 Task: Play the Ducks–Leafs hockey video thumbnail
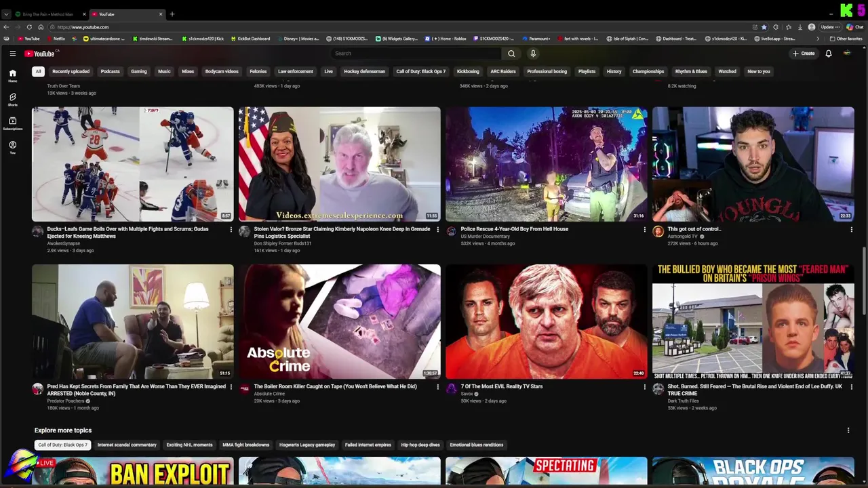pyautogui.click(x=133, y=164)
